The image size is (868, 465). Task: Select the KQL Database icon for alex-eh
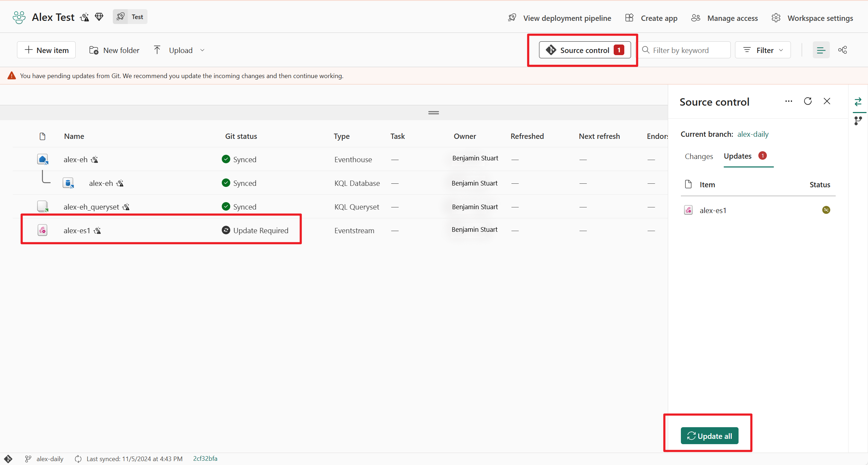click(x=68, y=183)
